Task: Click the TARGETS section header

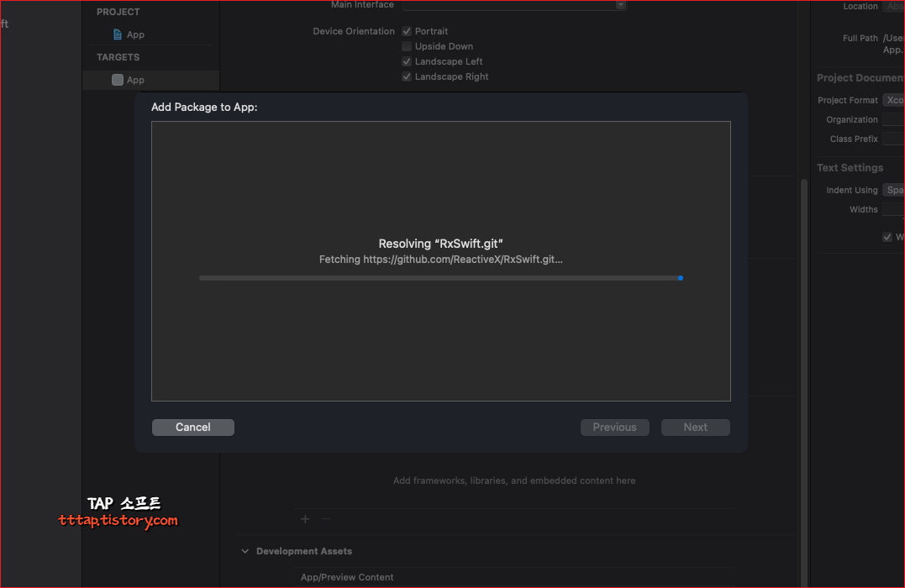Action: coord(118,57)
